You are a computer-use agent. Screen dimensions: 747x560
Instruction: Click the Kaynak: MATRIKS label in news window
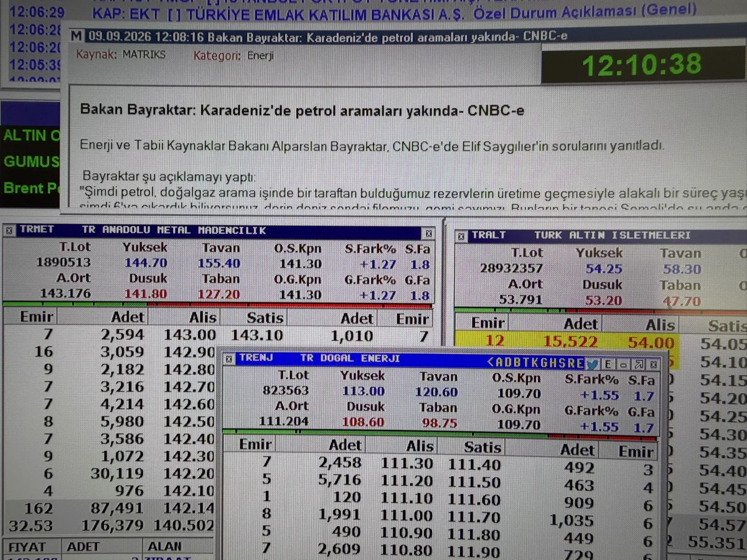point(121,55)
